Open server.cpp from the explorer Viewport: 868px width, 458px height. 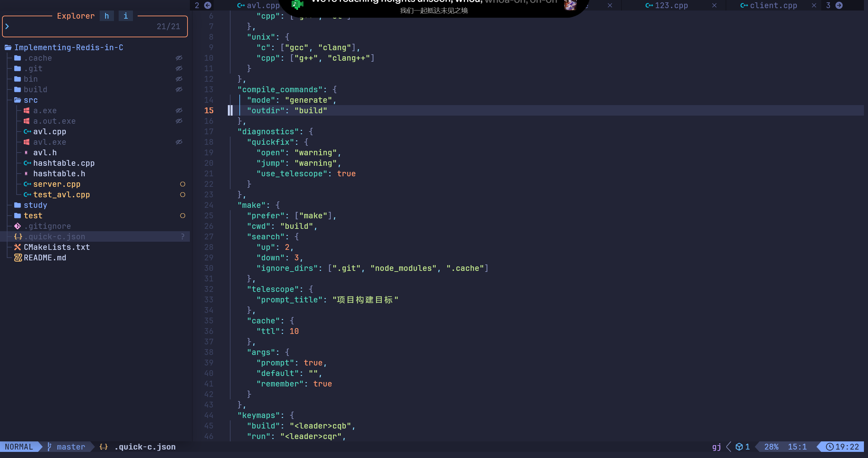click(57, 184)
